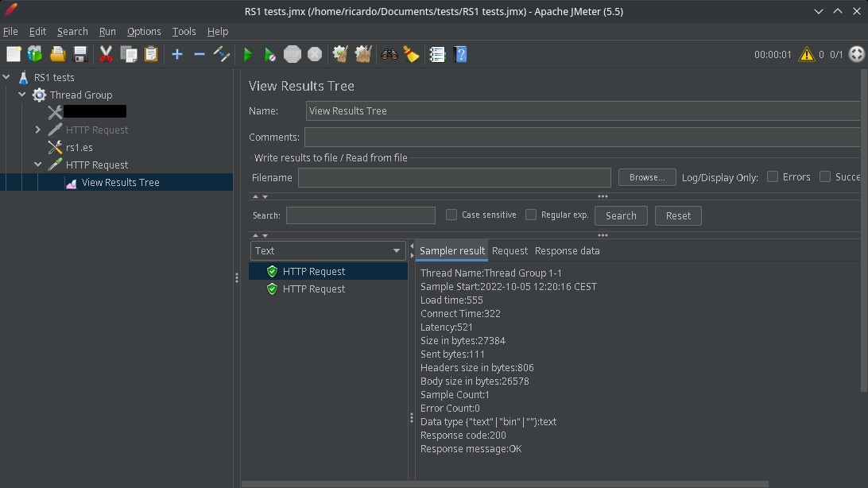Switch to the Request tab
868x488 pixels.
[510, 251]
